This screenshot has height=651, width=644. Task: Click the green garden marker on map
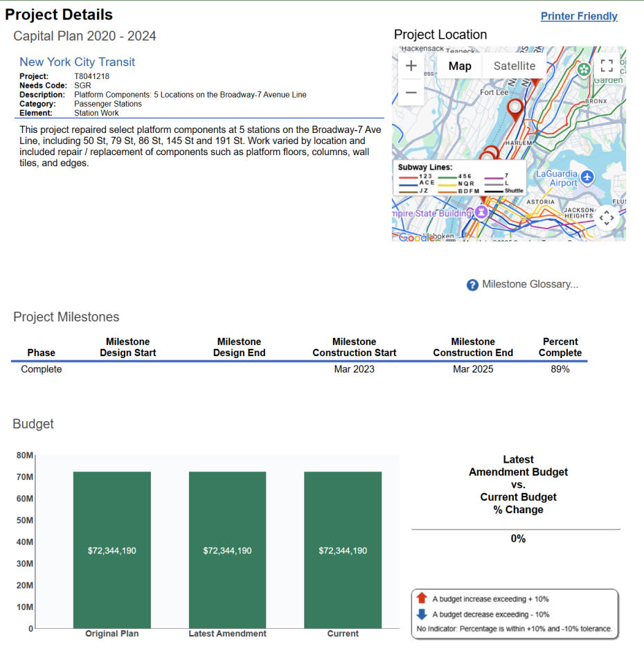(584, 69)
